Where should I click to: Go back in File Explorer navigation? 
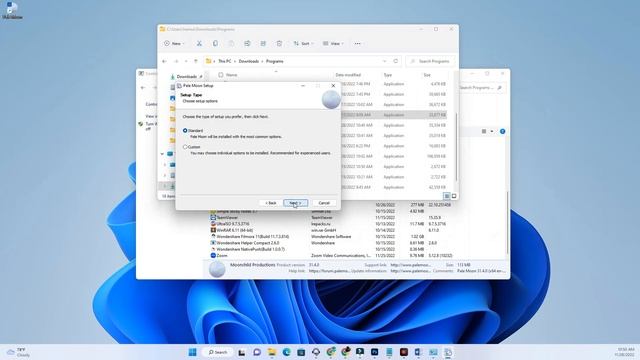coord(164,61)
